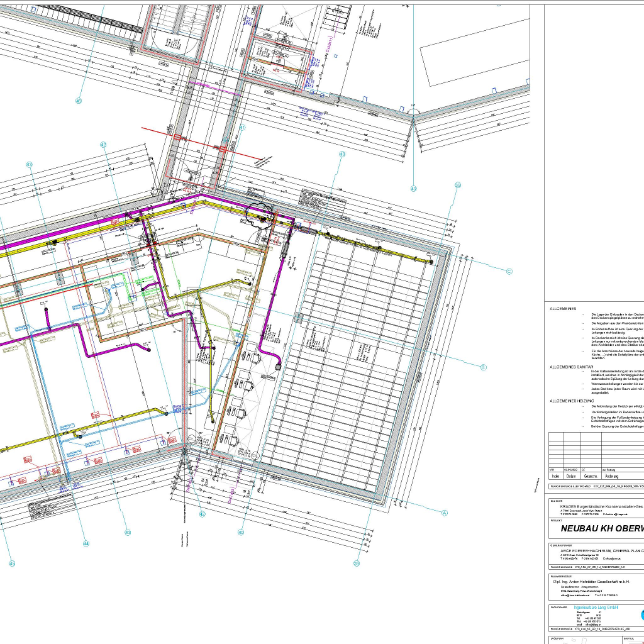Click the Ingenieurbüro Lang GmbH company name
This screenshot has height=644, width=644.
[596, 607]
